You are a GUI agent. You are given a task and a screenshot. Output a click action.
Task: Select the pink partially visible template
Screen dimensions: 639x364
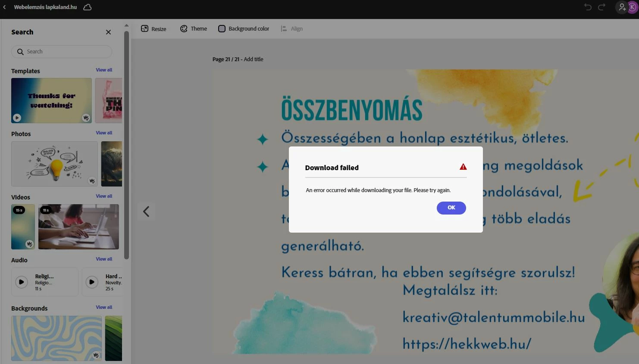pyautogui.click(x=109, y=100)
